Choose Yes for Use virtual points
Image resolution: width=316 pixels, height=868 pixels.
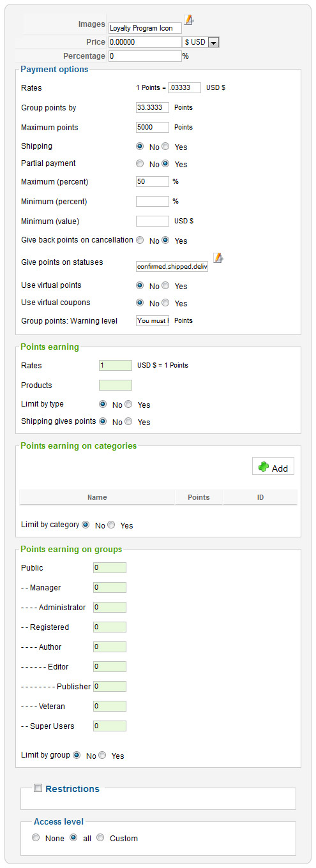tap(165, 286)
